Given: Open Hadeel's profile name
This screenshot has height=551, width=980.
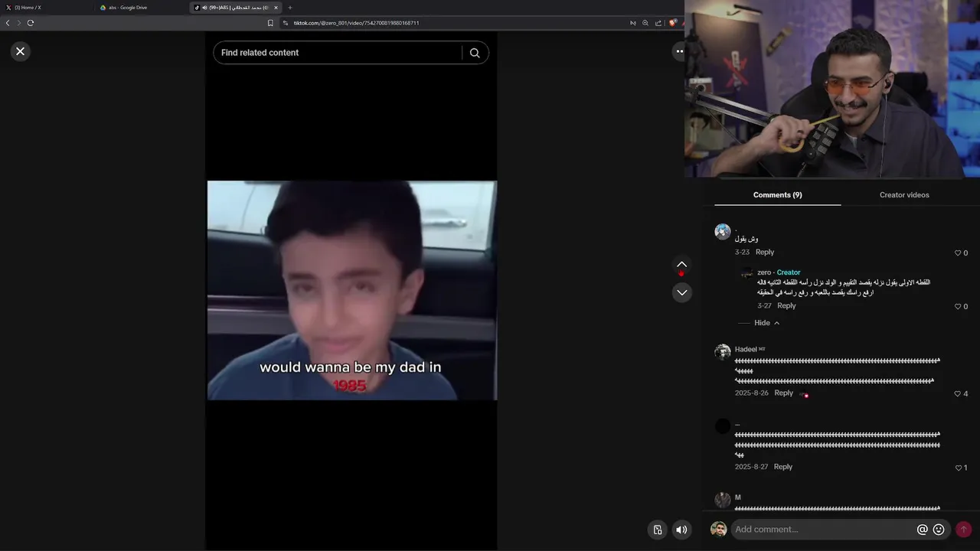Looking at the screenshot, I should (746, 349).
